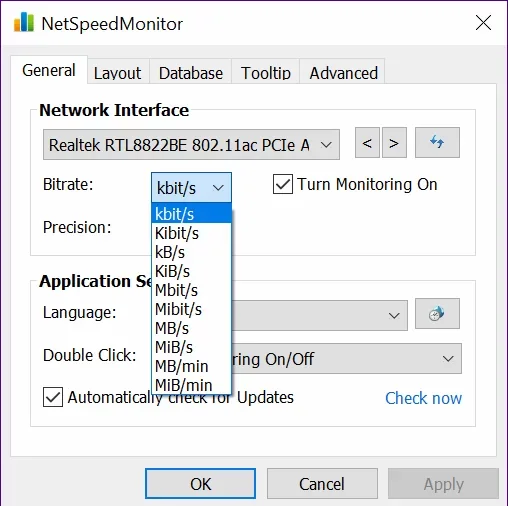
Task: Pick MB/min option in bitrate list
Action: click(x=191, y=366)
